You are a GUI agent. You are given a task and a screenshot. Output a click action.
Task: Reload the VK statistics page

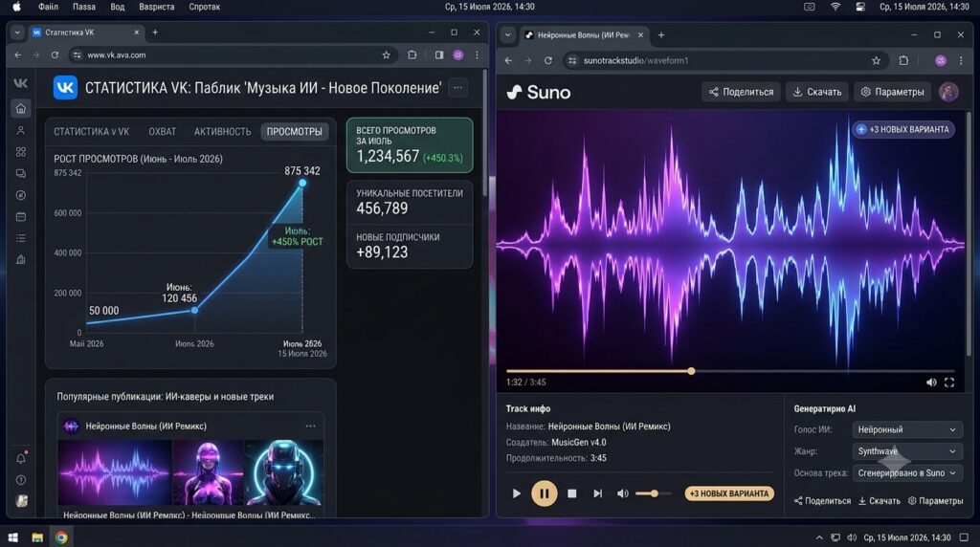click(55, 55)
